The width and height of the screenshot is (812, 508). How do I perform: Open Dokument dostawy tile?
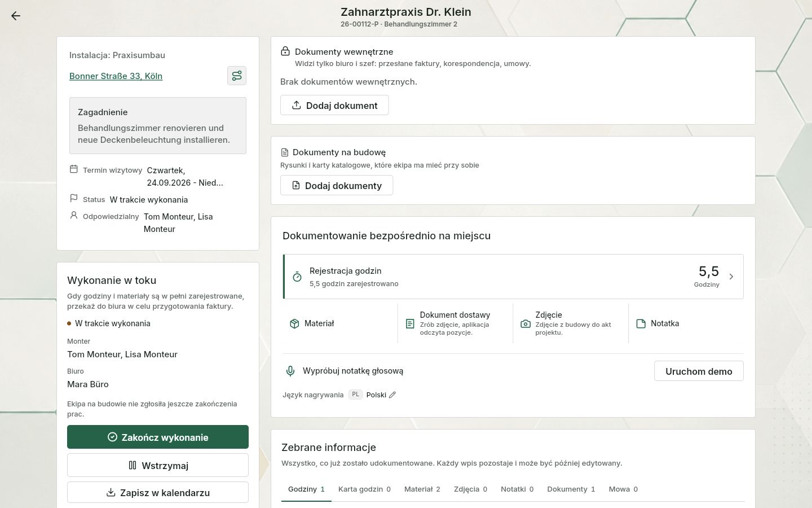point(456,323)
